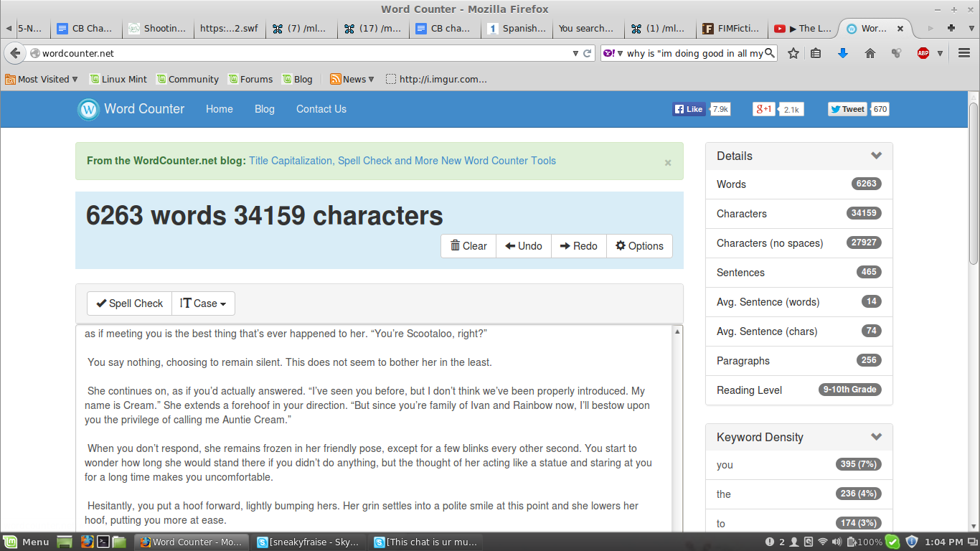Screen dimensions: 980x551
Task: Open the Contact Us nav item
Action: (321, 109)
